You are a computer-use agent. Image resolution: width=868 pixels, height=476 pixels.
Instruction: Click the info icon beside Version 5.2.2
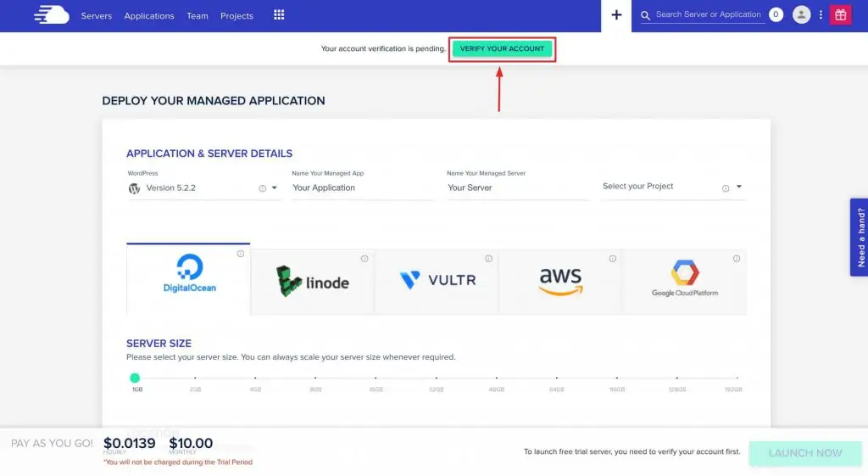click(x=263, y=188)
